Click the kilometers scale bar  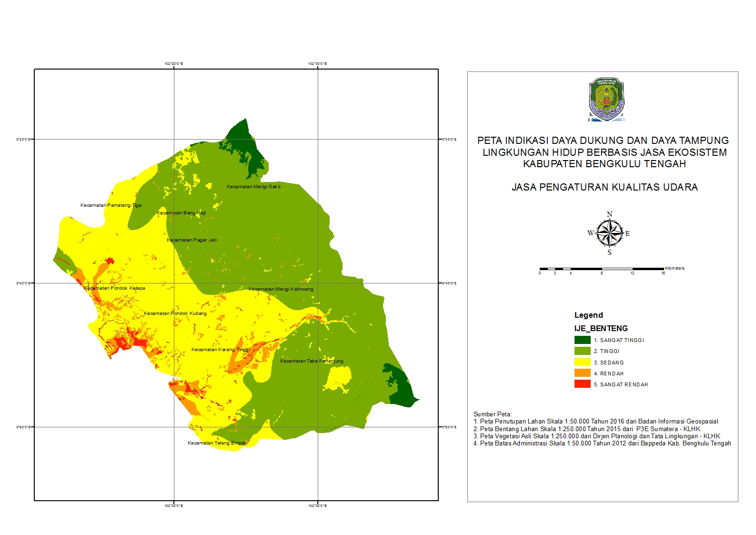pyautogui.click(x=602, y=269)
